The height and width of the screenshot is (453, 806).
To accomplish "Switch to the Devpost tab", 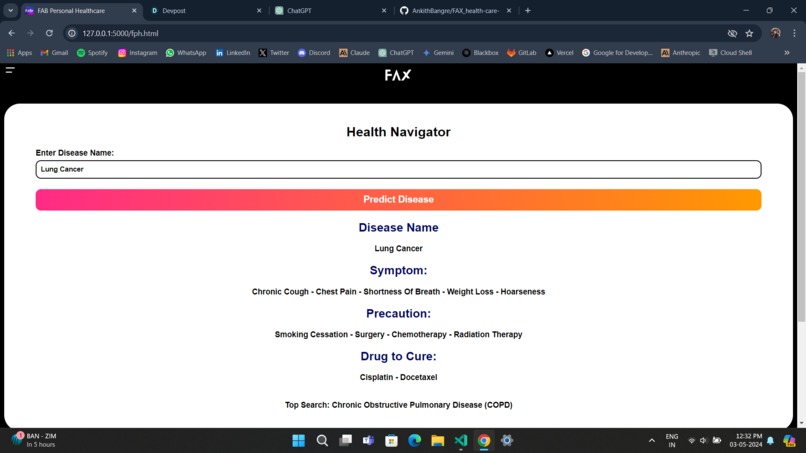I will point(200,10).
